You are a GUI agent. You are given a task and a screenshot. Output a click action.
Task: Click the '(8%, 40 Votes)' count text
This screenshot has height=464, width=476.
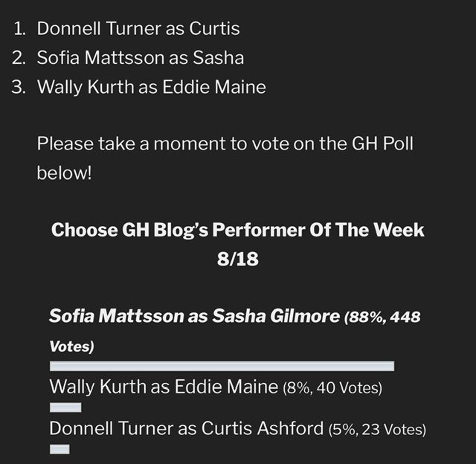click(x=332, y=388)
